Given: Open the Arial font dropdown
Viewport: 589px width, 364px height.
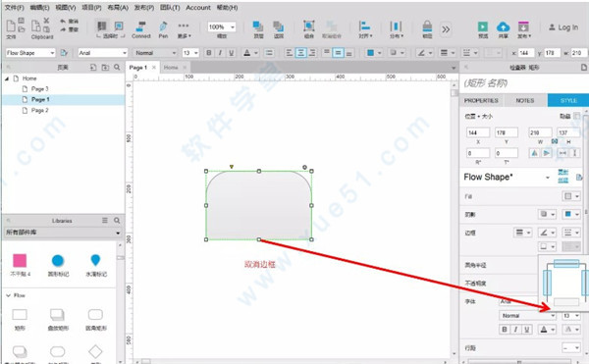Looking at the screenshot, I should click(x=102, y=53).
